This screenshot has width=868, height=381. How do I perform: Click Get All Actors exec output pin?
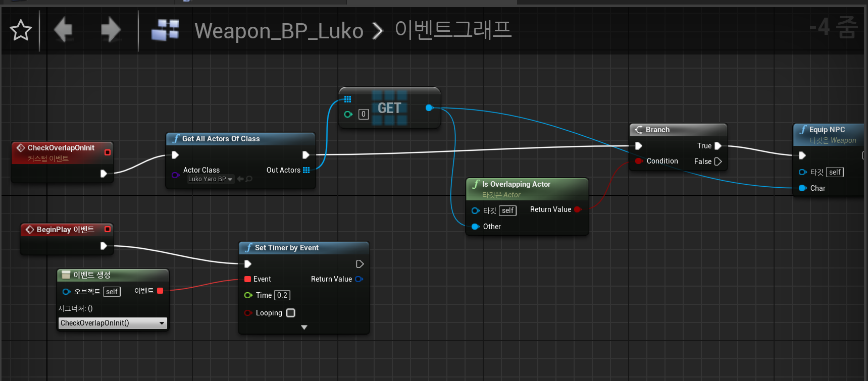305,155
